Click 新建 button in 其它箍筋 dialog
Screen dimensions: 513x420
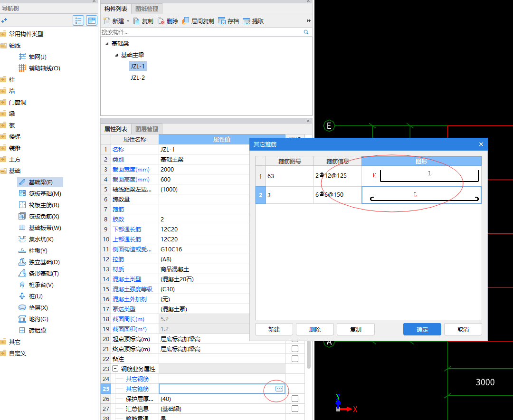274,329
